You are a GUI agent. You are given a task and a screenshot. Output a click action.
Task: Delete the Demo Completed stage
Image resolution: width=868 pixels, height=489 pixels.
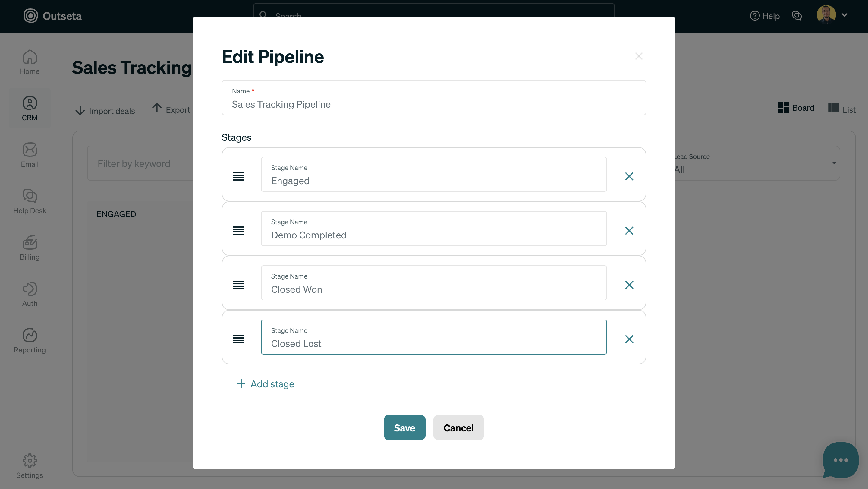tap(629, 231)
